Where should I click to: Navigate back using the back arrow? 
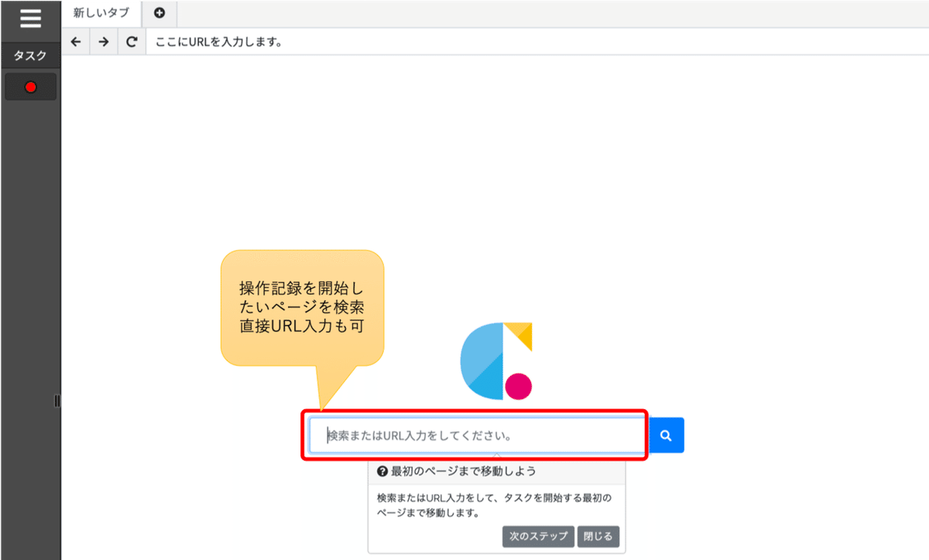[75, 41]
